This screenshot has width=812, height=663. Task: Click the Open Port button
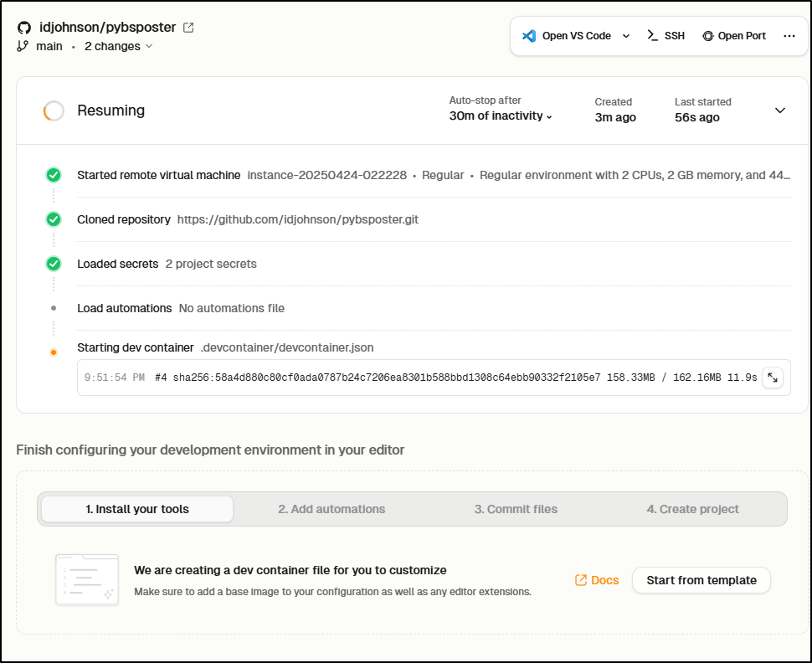(734, 36)
